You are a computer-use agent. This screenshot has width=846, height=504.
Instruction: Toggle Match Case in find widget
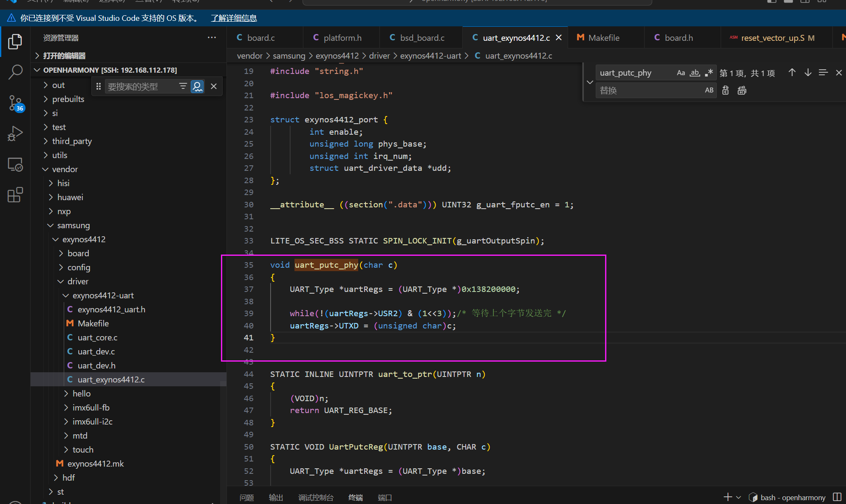681,73
